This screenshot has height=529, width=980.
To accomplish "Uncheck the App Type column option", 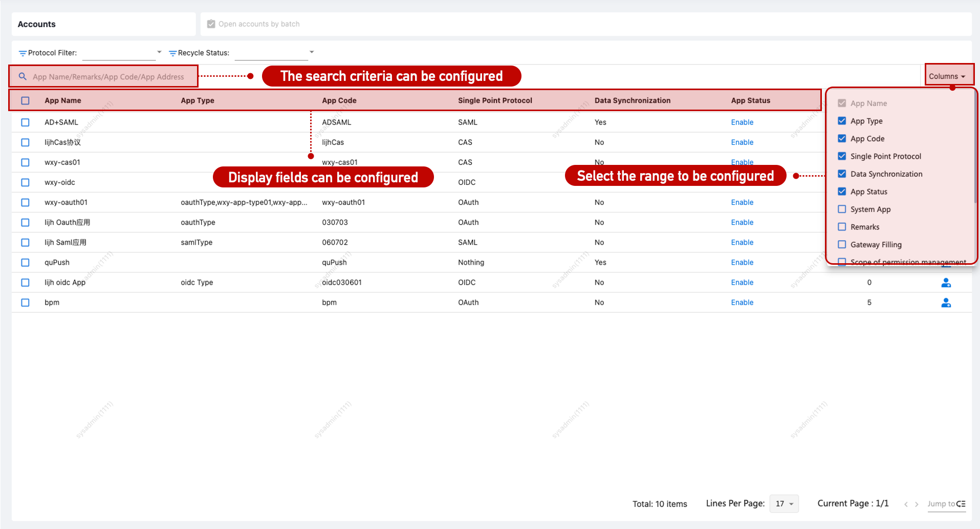I will [x=842, y=121].
